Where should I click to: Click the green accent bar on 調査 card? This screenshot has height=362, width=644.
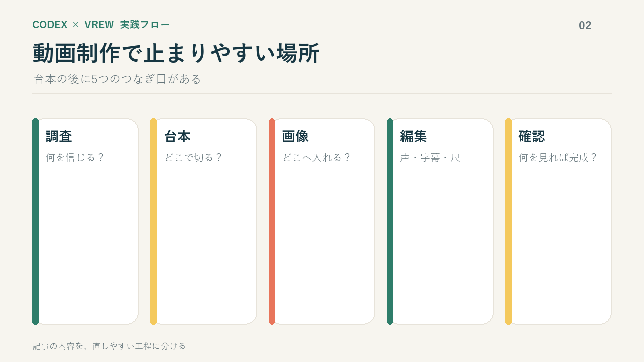[x=35, y=221]
